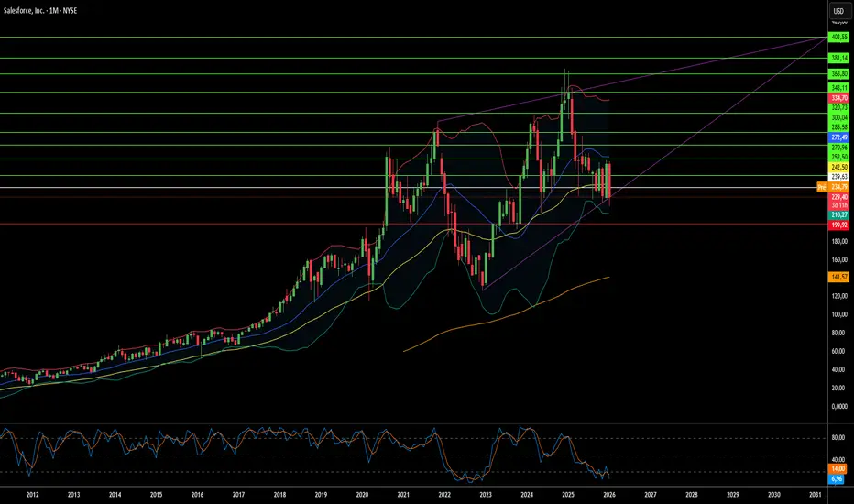This screenshot has width=854, height=504.
Task: Select the red 199,92 support line label
Action: [838, 225]
